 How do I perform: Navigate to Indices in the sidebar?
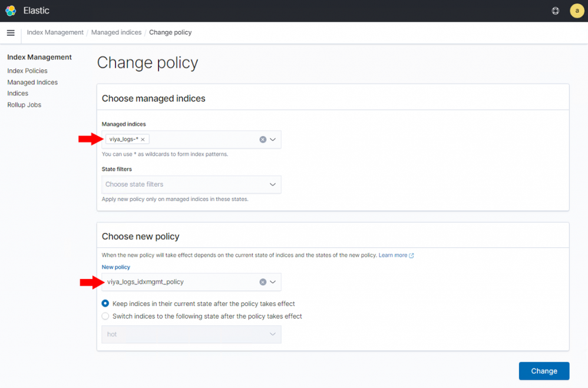(18, 93)
